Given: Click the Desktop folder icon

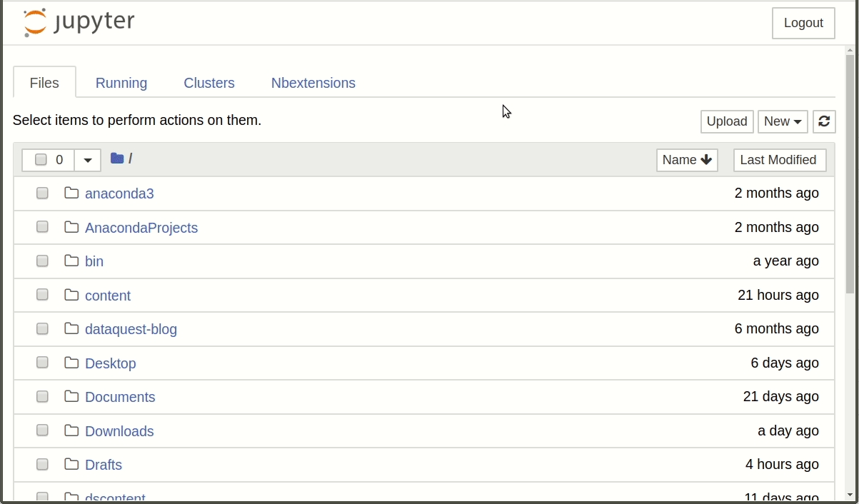Looking at the screenshot, I should [71, 363].
